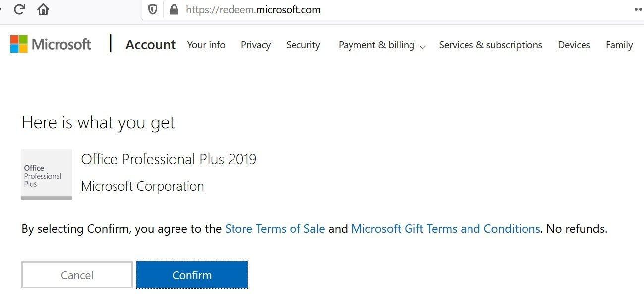
Task: Click the redeem.microsoft.com address bar
Action: point(347,10)
